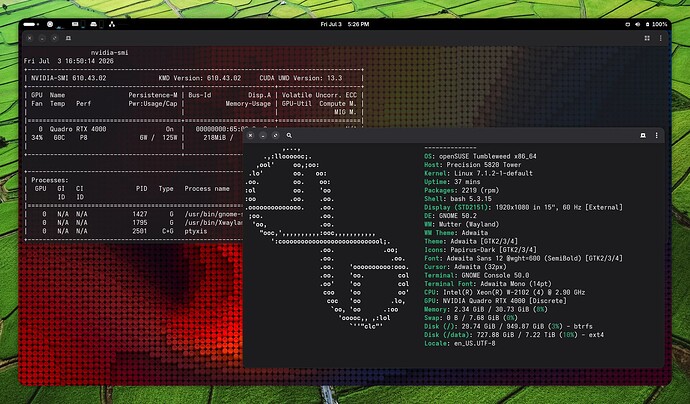
Task: Open GNOME Console main menu (three dots)
Action: pos(657,136)
